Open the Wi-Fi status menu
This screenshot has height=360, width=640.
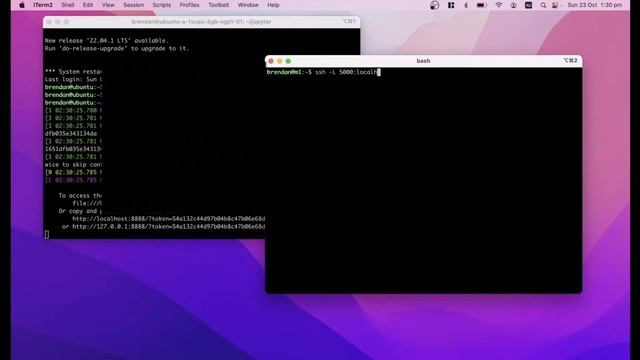(499, 5)
